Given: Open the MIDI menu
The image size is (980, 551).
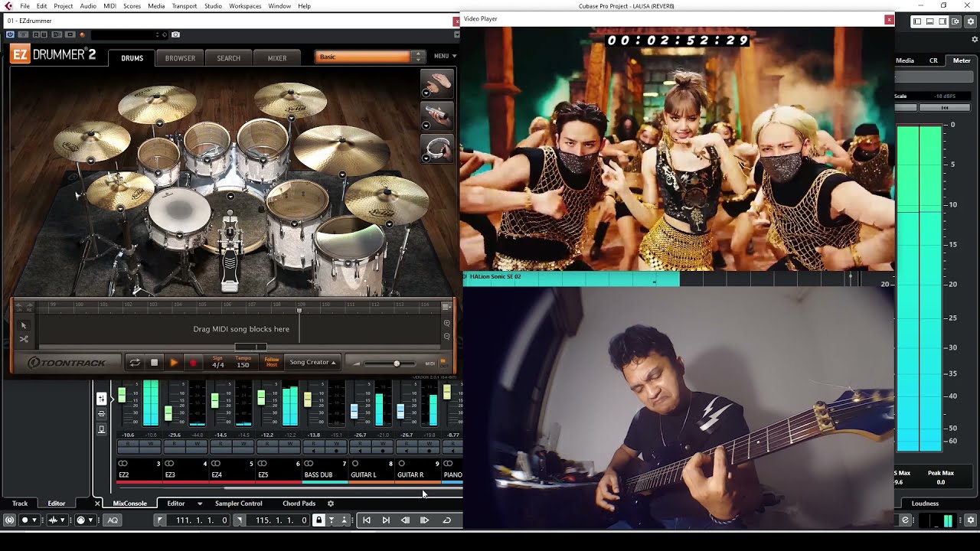Looking at the screenshot, I should [109, 6].
